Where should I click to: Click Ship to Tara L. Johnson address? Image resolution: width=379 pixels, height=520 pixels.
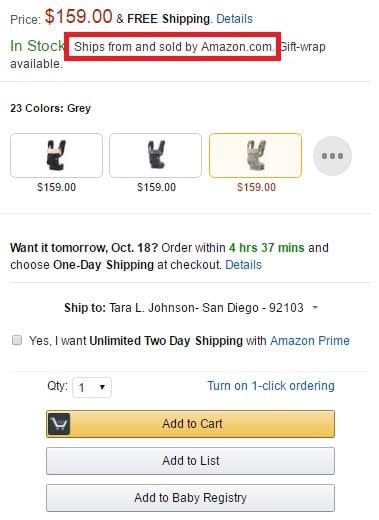point(184,307)
